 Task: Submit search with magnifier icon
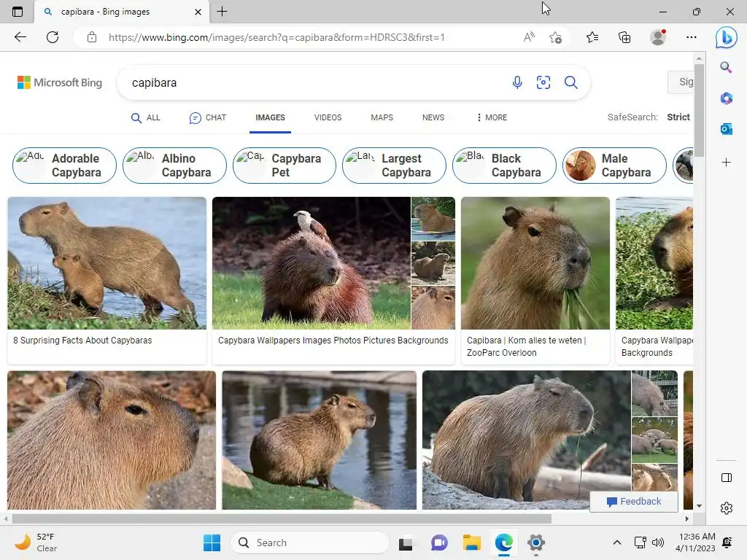pos(570,82)
